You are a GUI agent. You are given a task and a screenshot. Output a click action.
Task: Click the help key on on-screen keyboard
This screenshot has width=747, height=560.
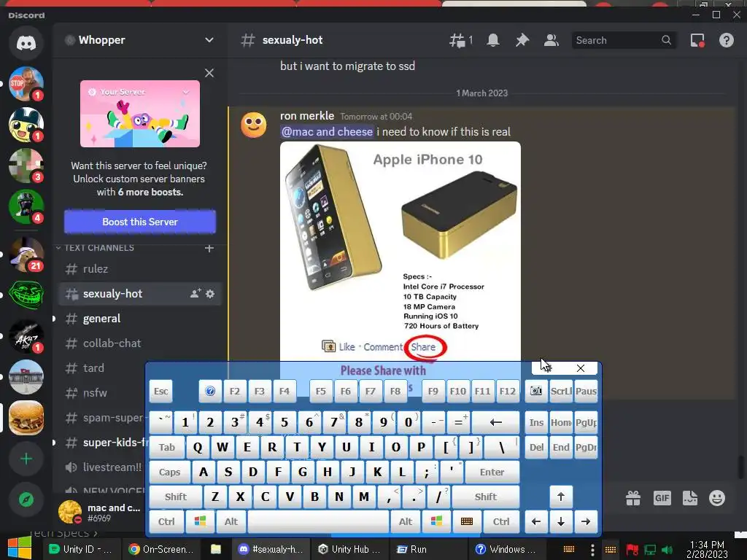click(210, 392)
